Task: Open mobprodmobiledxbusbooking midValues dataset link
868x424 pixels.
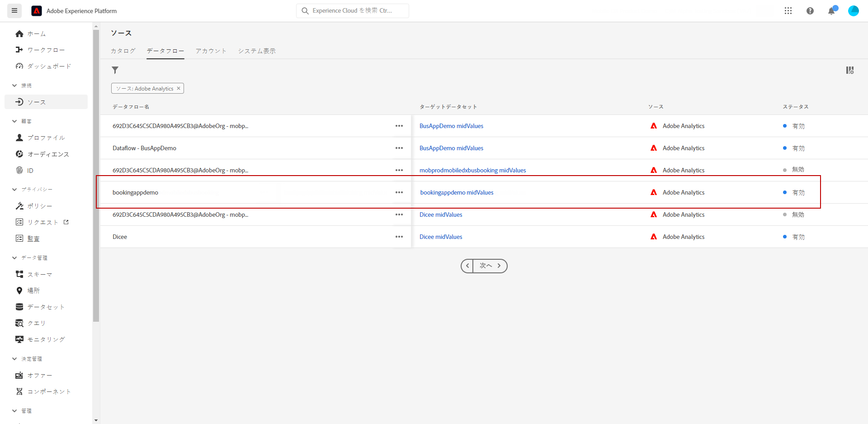Action: click(473, 170)
